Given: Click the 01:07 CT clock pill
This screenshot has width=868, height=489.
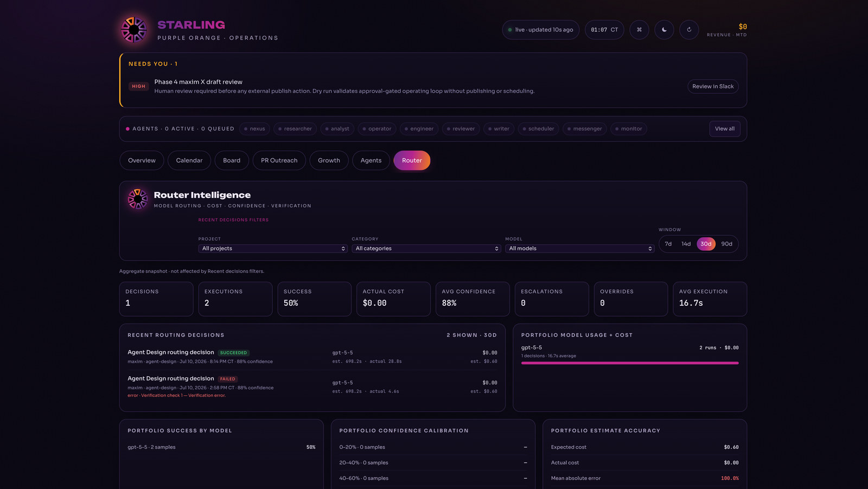Looking at the screenshot, I should (x=604, y=30).
